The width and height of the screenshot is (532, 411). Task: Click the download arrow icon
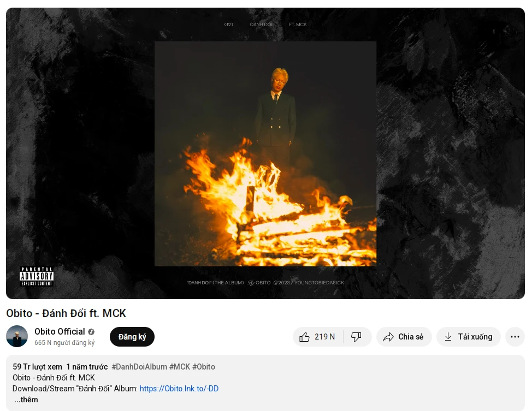(448, 337)
